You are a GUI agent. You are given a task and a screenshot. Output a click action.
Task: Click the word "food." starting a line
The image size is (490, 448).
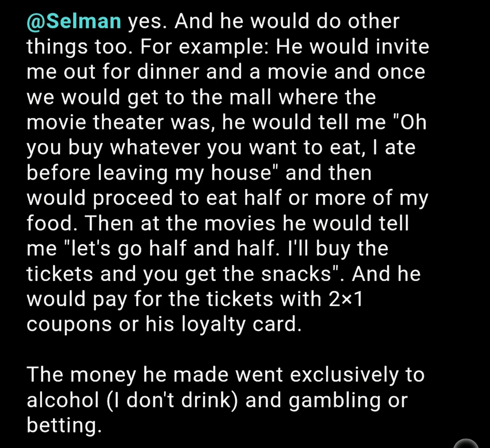pos(51,223)
